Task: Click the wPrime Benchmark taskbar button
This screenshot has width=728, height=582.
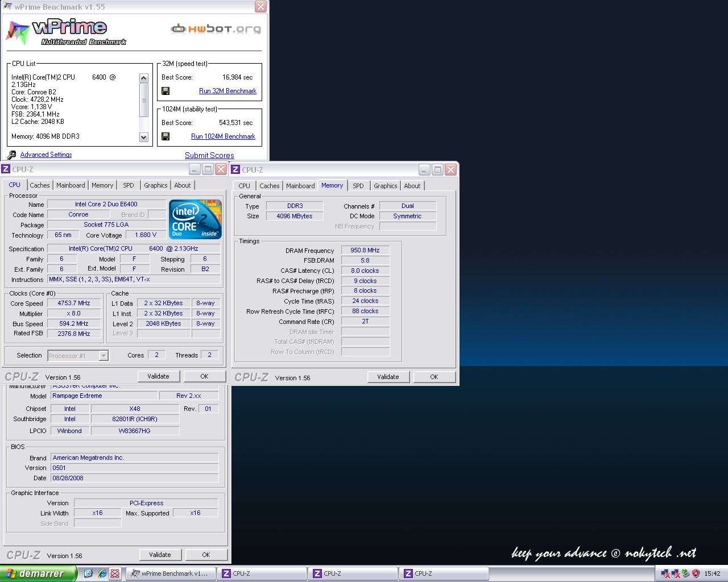Action: pyautogui.click(x=171, y=573)
